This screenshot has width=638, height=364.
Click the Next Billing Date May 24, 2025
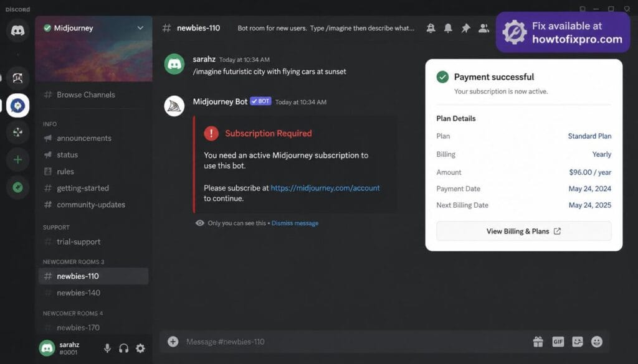[x=590, y=205]
